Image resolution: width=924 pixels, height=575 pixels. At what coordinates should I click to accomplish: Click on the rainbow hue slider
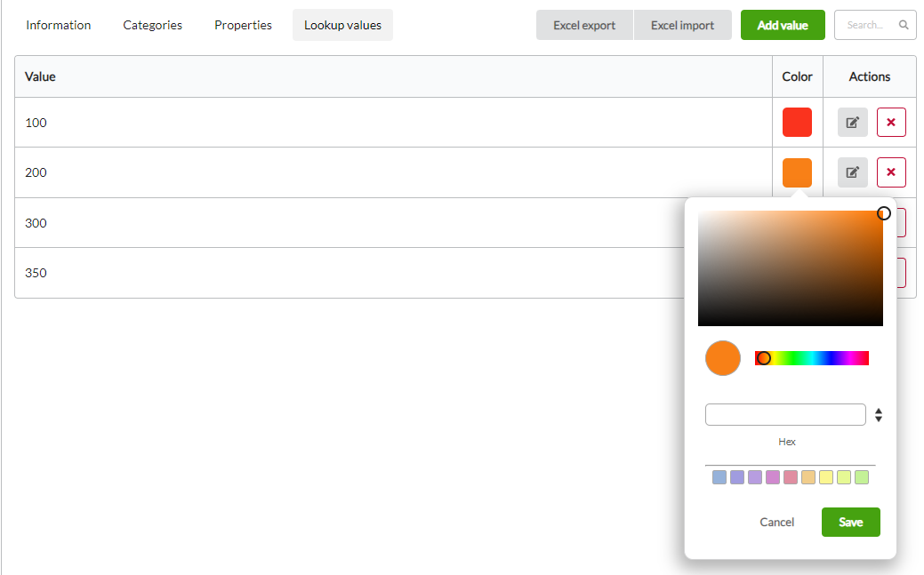click(x=812, y=358)
